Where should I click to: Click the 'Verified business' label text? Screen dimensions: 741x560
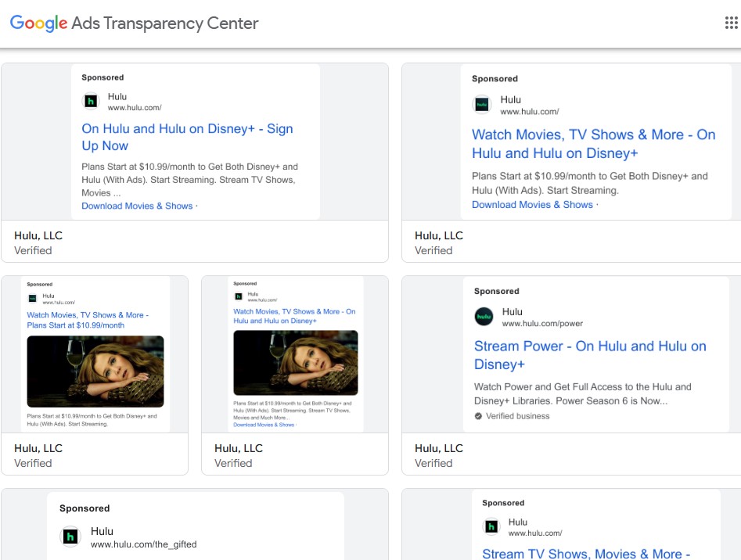(518, 416)
